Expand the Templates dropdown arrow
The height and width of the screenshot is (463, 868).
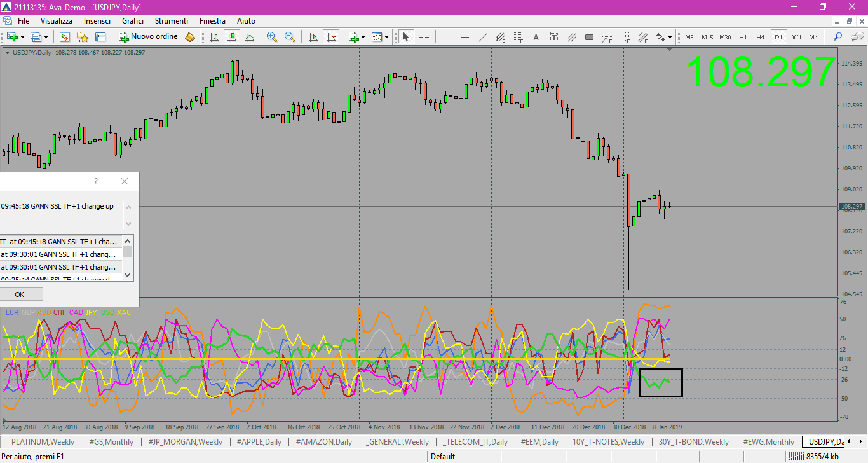click(x=386, y=37)
